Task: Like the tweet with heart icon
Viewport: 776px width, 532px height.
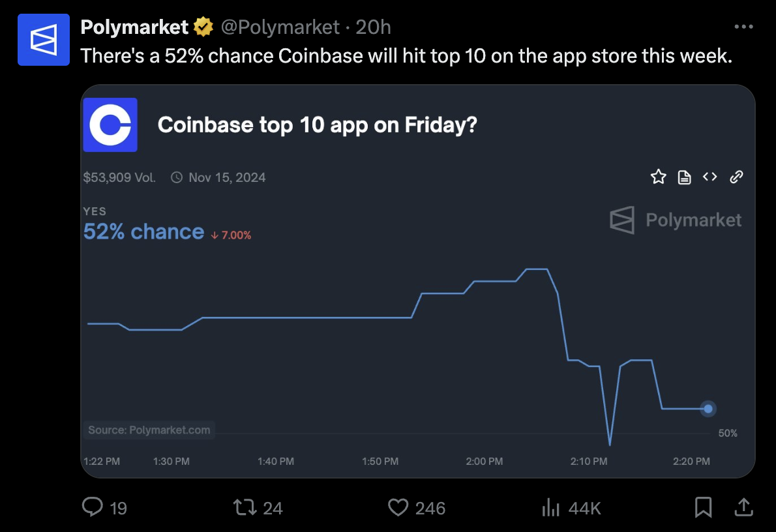Action: 398,507
